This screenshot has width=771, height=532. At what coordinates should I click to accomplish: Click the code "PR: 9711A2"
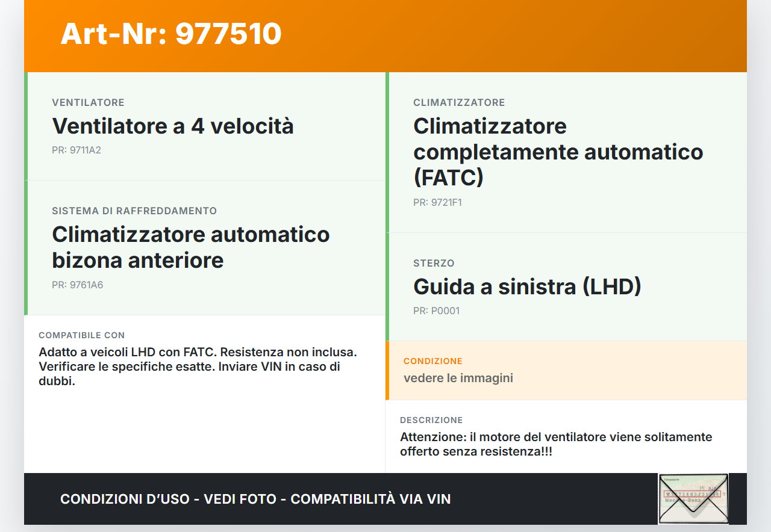click(76, 150)
